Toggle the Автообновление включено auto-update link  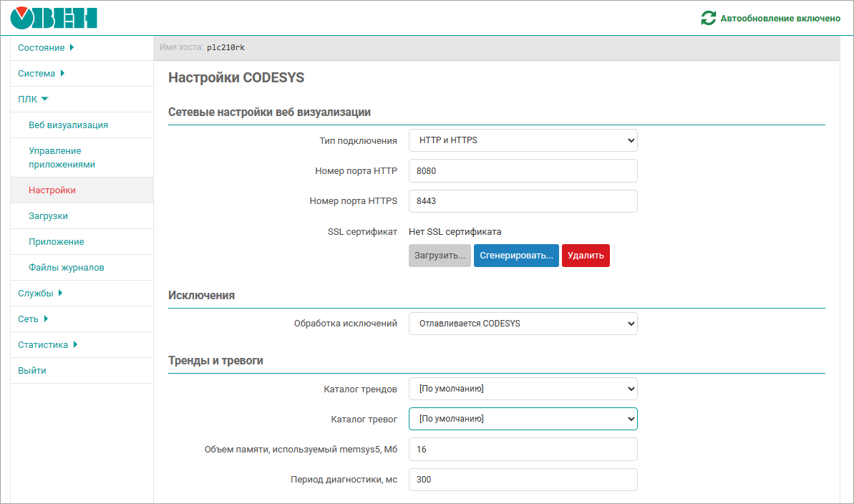780,19
